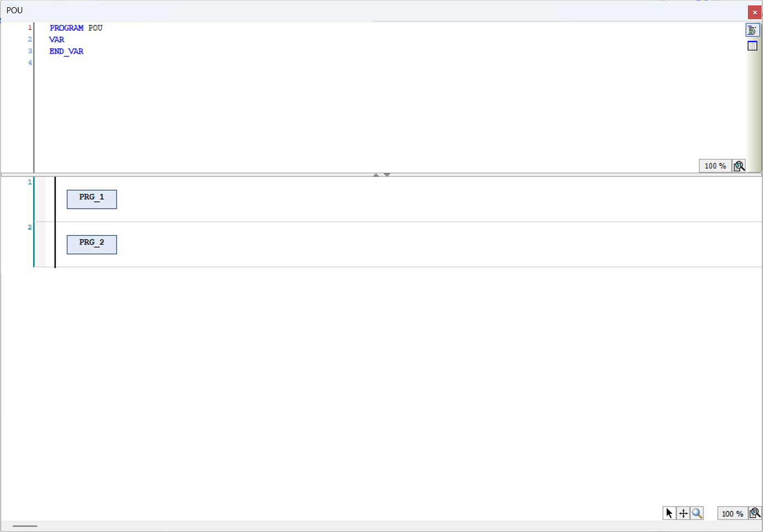Collapse the declaration pane with the up splitter arrow
The height and width of the screenshot is (532, 763).
(x=376, y=174)
